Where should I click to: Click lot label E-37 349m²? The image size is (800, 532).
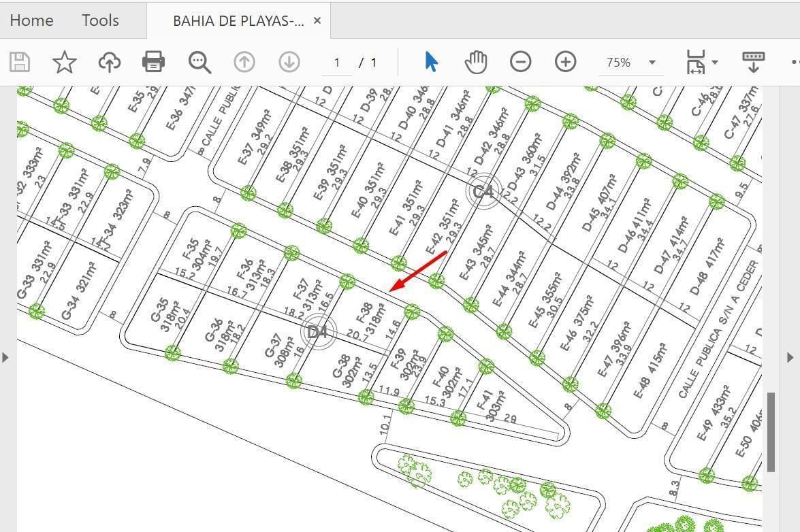pyautogui.click(x=254, y=137)
